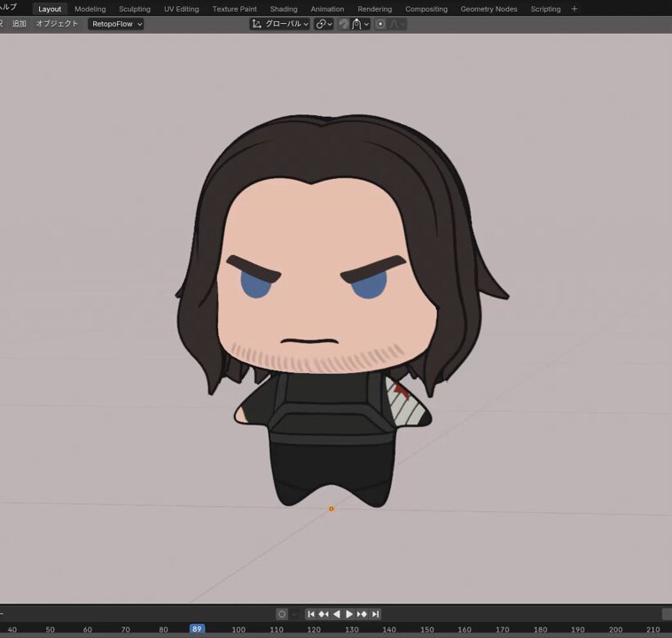672x638 pixels.
Task: Add a new workspace with plus icon
Action: pyautogui.click(x=574, y=9)
